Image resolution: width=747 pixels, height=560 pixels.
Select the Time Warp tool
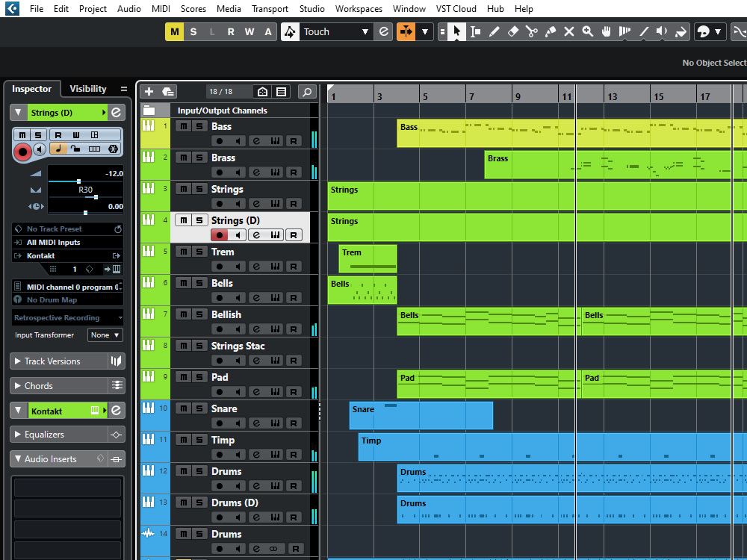coord(624,31)
